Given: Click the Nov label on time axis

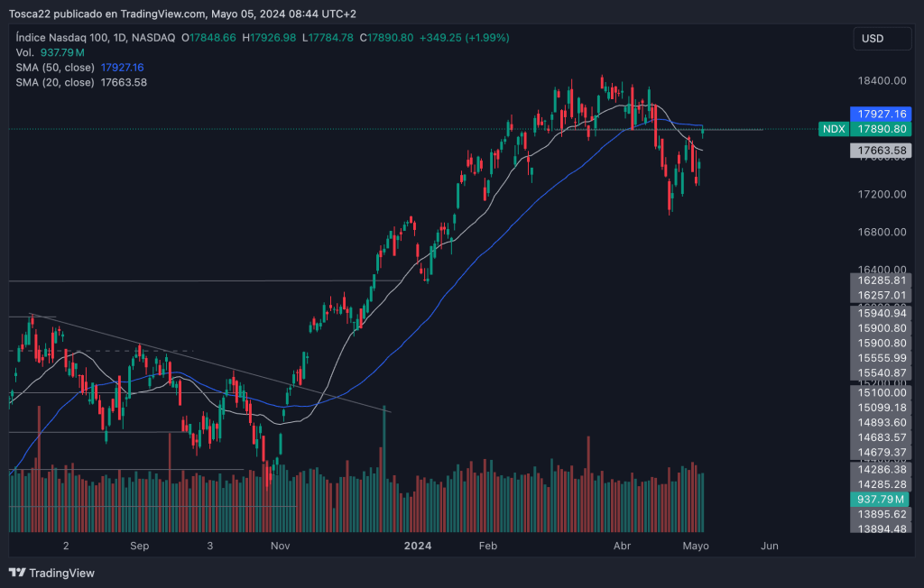Looking at the screenshot, I should tap(280, 546).
